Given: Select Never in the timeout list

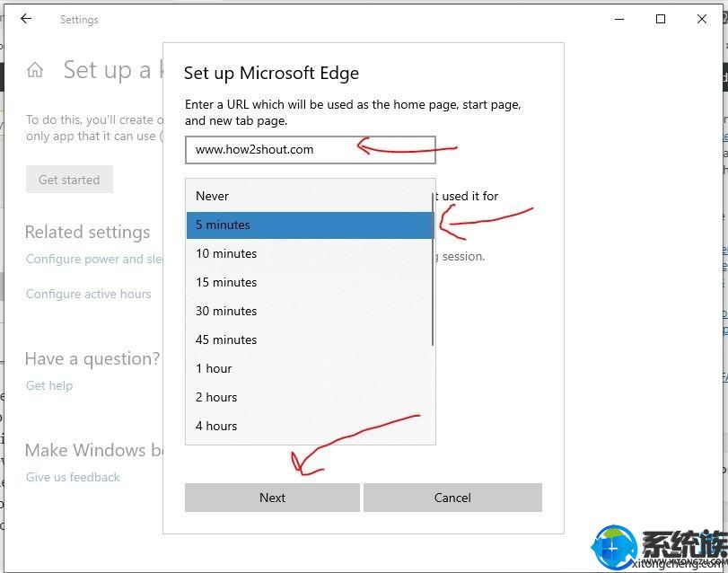Looking at the screenshot, I should tap(309, 196).
